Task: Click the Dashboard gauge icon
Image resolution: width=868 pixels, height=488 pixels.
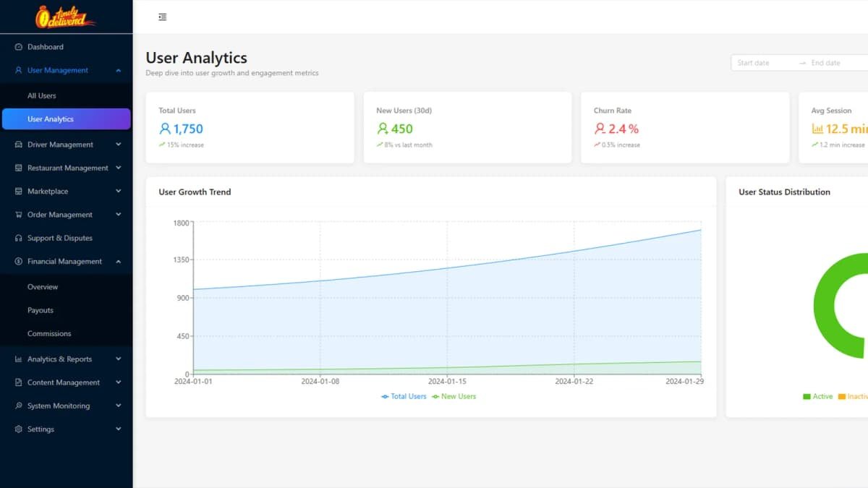Action: tap(19, 47)
